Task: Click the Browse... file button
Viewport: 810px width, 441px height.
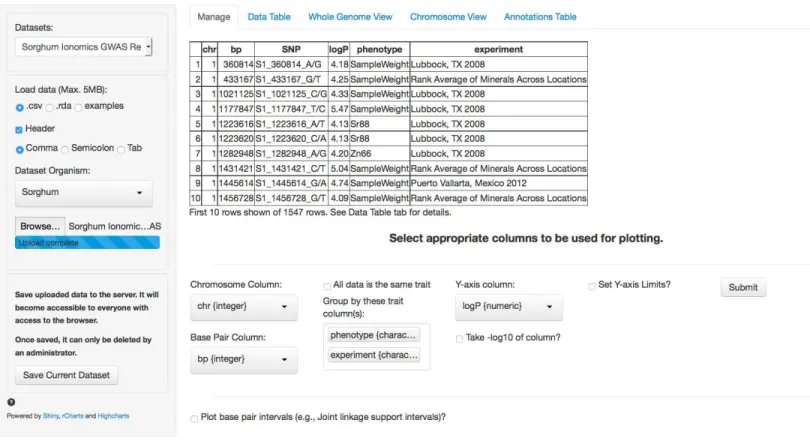Action: [x=40, y=226]
